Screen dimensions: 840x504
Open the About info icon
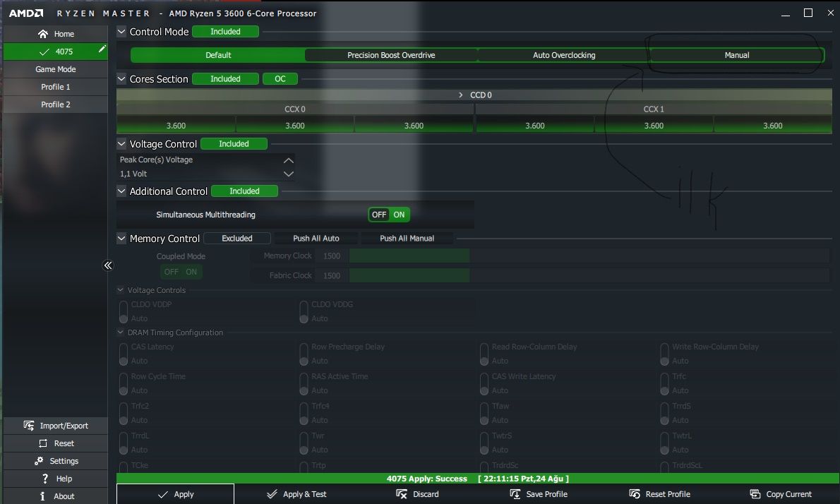click(x=43, y=496)
